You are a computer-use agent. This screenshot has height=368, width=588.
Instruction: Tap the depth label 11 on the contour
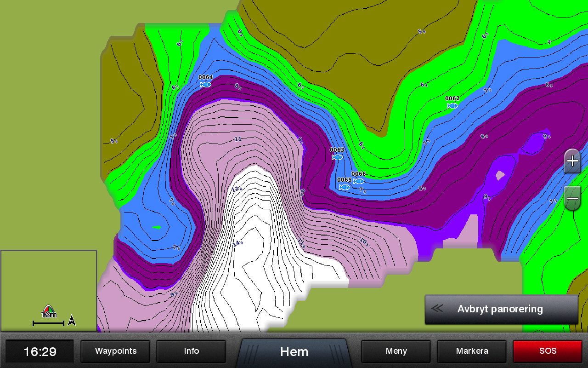tap(238, 139)
